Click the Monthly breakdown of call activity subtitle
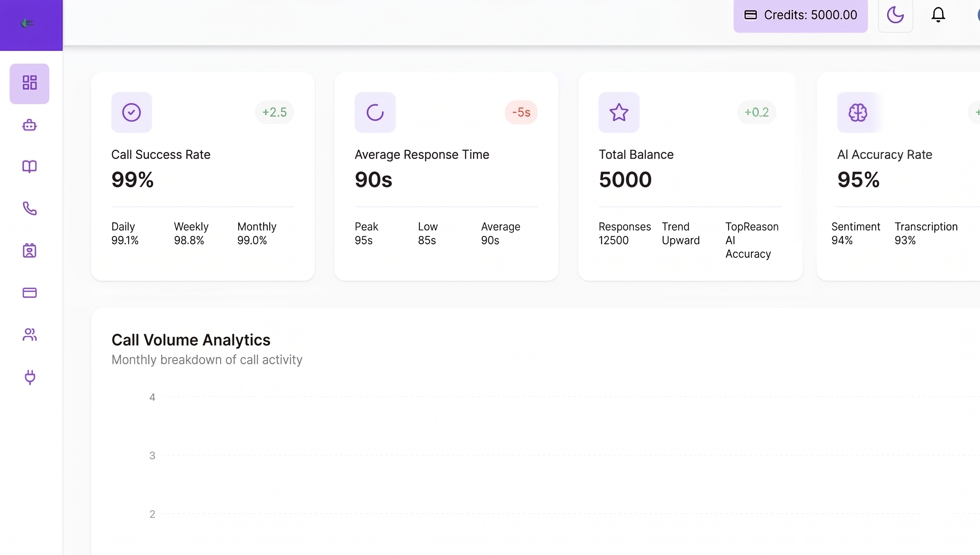 [x=207, y=360]
